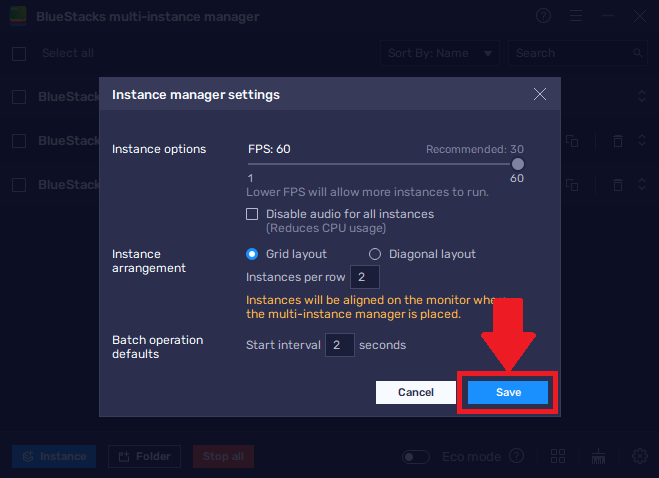Toggle the Eco mode switch

pos(416,457)
